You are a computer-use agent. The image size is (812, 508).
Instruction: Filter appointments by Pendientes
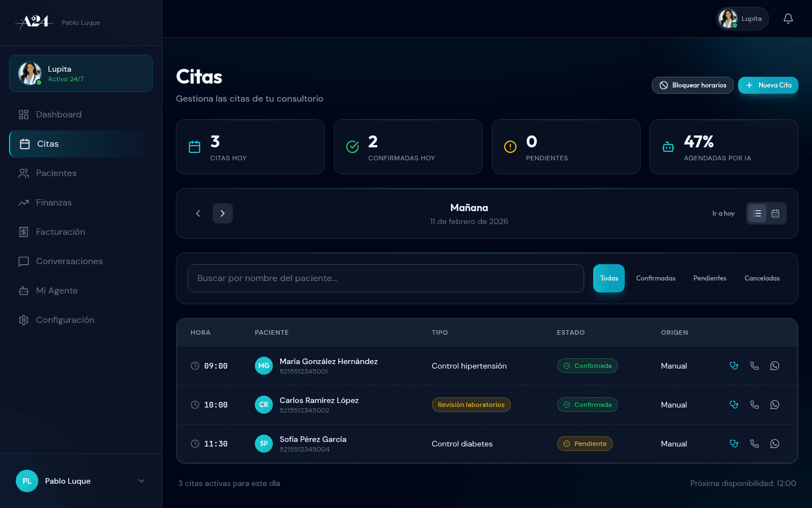[x=709, y=278]
